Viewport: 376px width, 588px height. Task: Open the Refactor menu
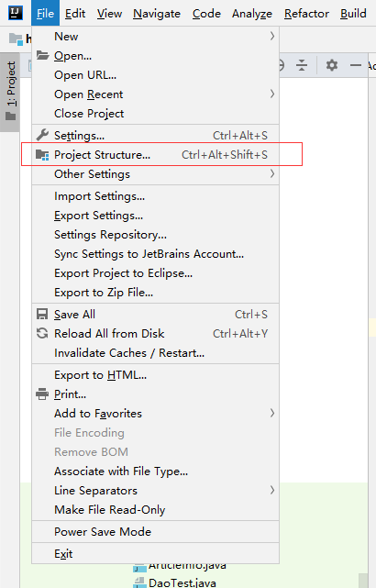tap(306, 14)
